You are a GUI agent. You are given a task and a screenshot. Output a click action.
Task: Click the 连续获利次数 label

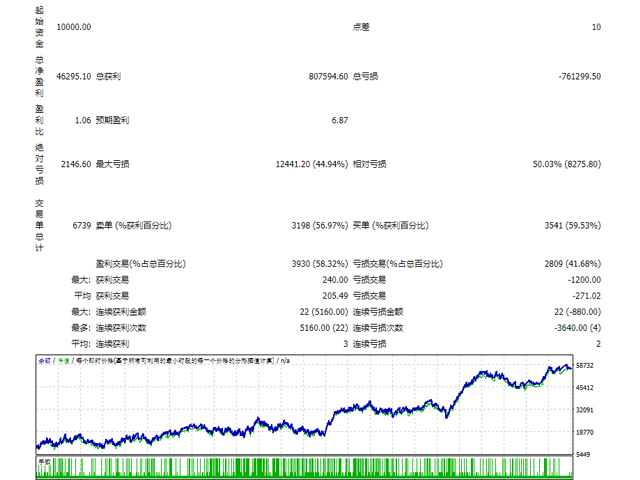(121, 328)
